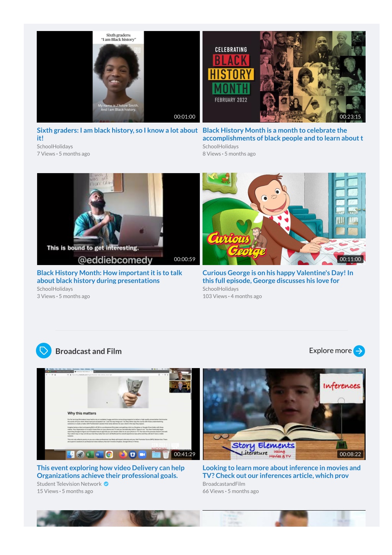Open title "Curious George is on his happy Valentine's Day"
This screenshot has height=555, width=392.
(x=278, y=277)
